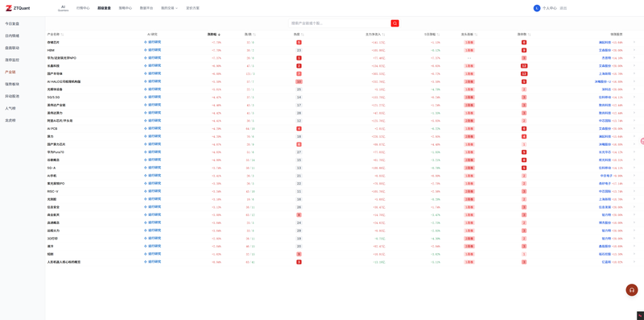Toggle the 涨跌幅 column sort arrow
Image resolution: width=644 pixels, height=320 pixels.
(219, 35)
